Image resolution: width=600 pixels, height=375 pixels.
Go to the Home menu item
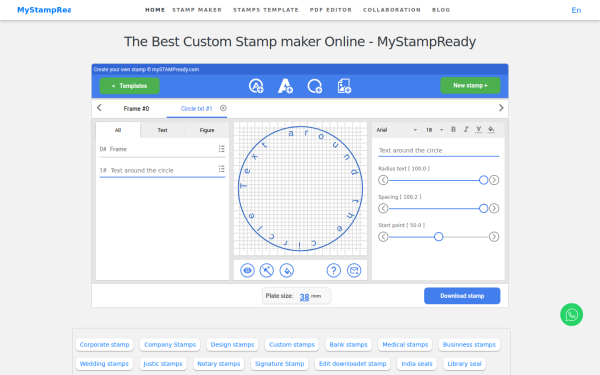click(155, 10)
